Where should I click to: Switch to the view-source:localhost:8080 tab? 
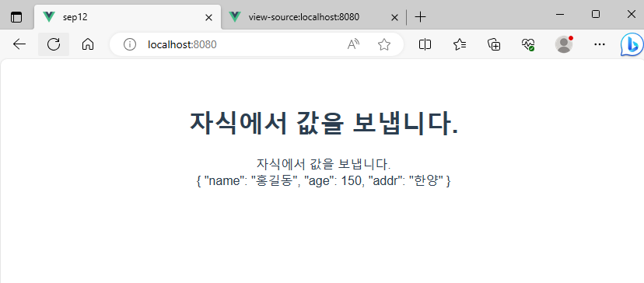tap(313, 17)
